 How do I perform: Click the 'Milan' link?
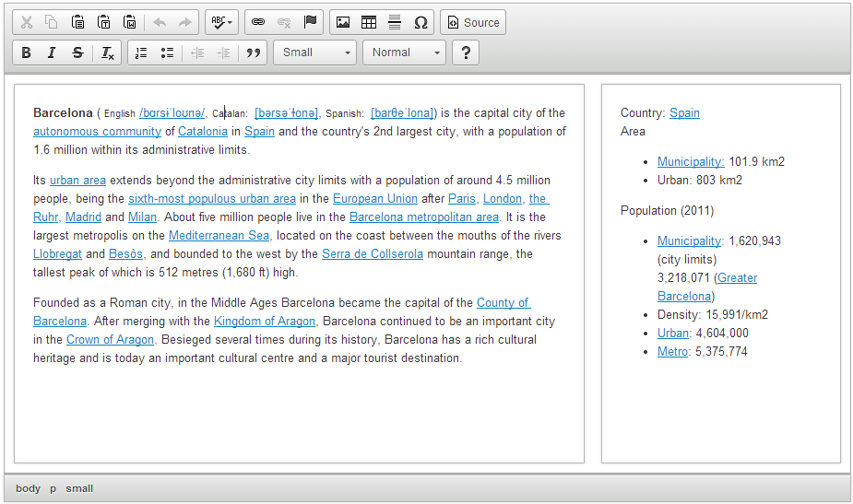142,217
